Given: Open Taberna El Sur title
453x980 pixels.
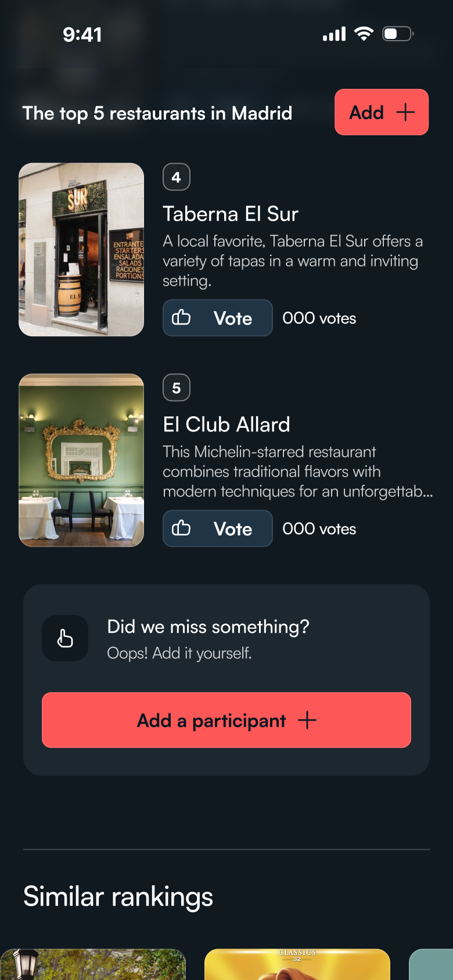Looking at the screenshot, I should point(231,214).
